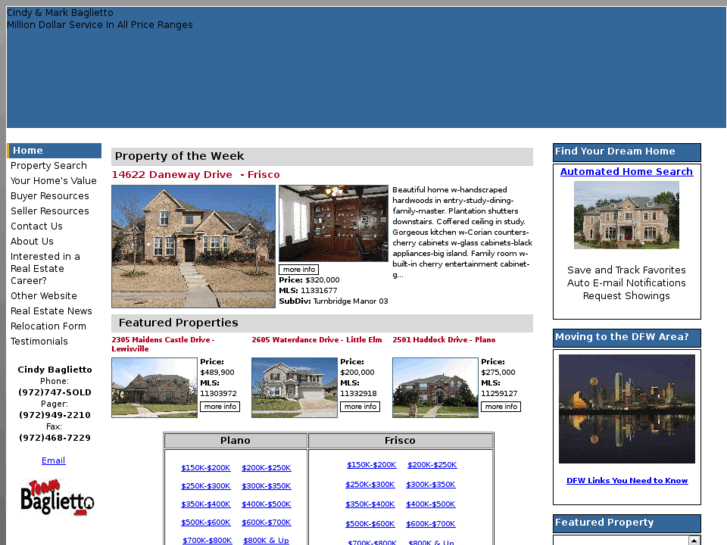727x545 pixels.
Task: Open DFW Links You Need to Know
Action: 627,481
